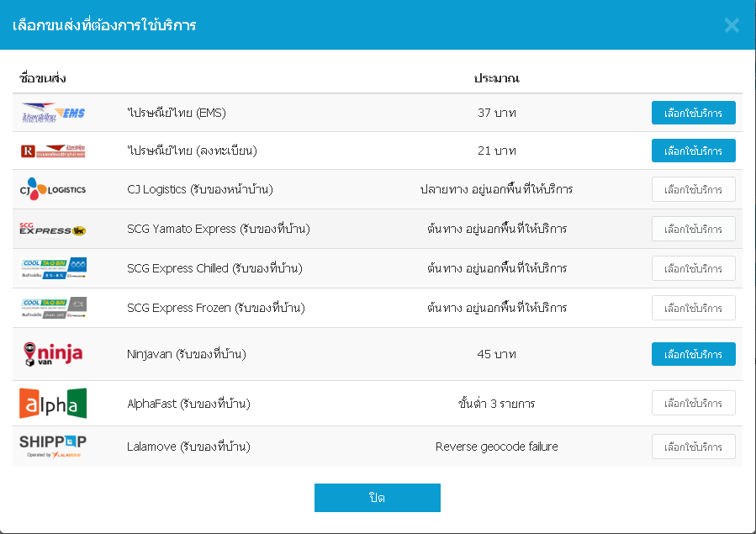756x534 pixels.
Task: Select service for SCG Express Chilled
Action: tap(693, 268)
